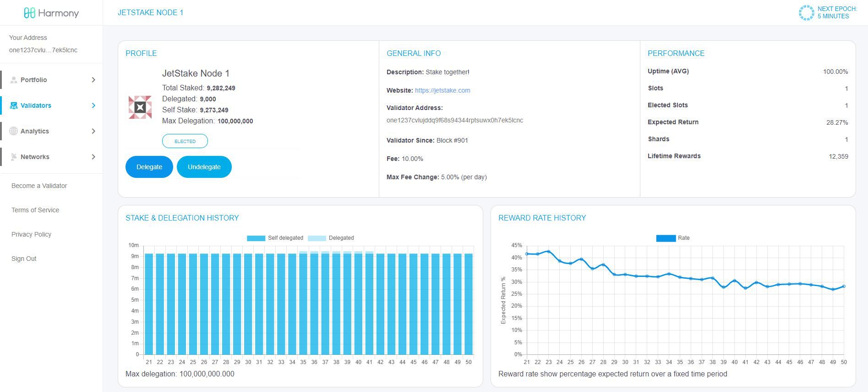Viewport: 868px width, 392px height.
Task: Click the Expected Return value 28.27%
Action: tap(837, 122)
